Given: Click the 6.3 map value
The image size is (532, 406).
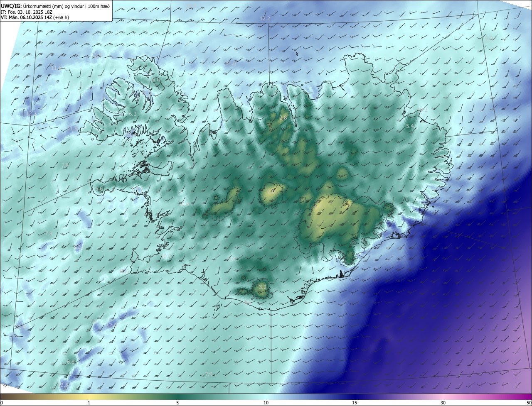Looking at the screenshot, I should click(133, 114).
